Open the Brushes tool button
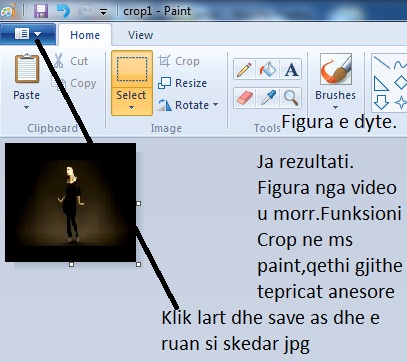The image size is (407, 362). click(335, 82)
